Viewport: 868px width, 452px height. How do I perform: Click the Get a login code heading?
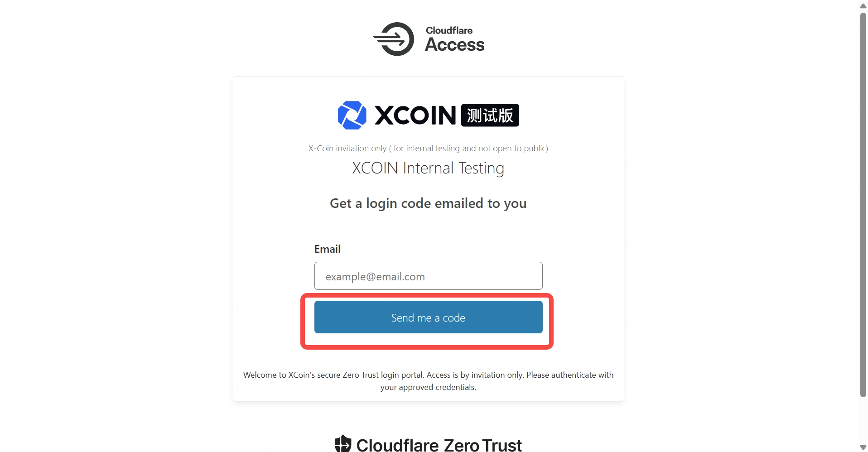(x=428, y=203)
